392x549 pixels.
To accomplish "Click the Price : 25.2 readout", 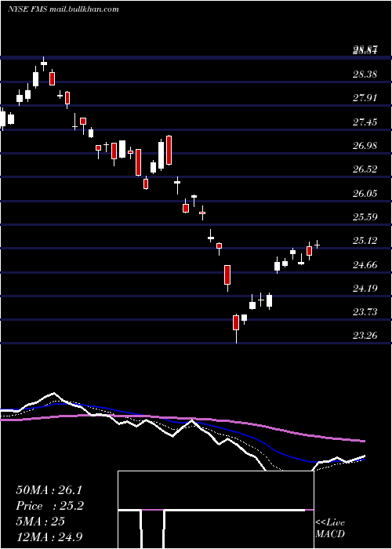I will (x=49, y=506).
